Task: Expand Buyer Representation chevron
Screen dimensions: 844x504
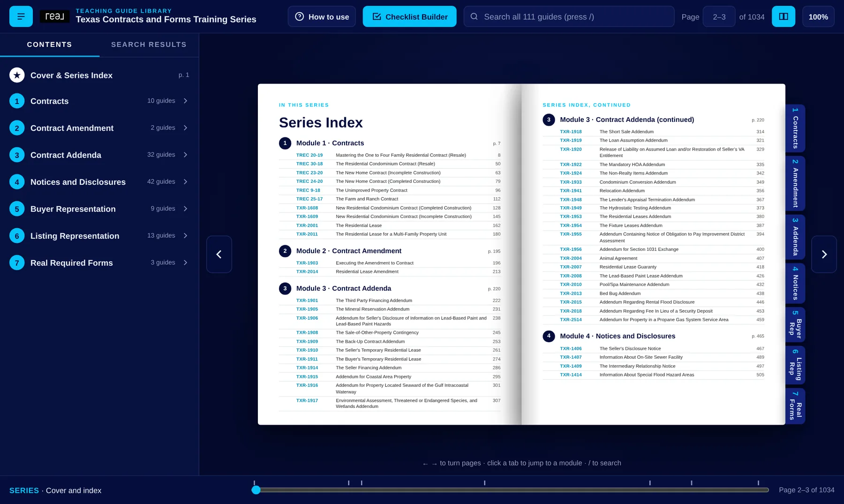Action: pos(186,209)
